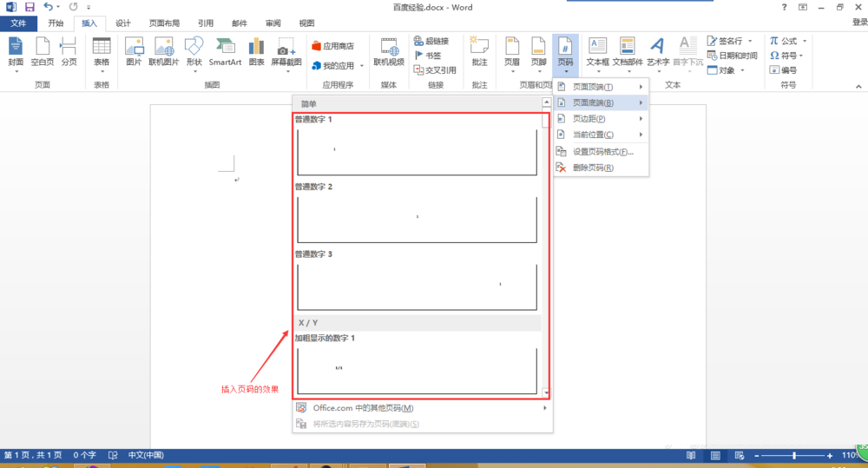Open the signature line dropdown arrow
Viewport: 868px width, 468px height.
point(750,41)
